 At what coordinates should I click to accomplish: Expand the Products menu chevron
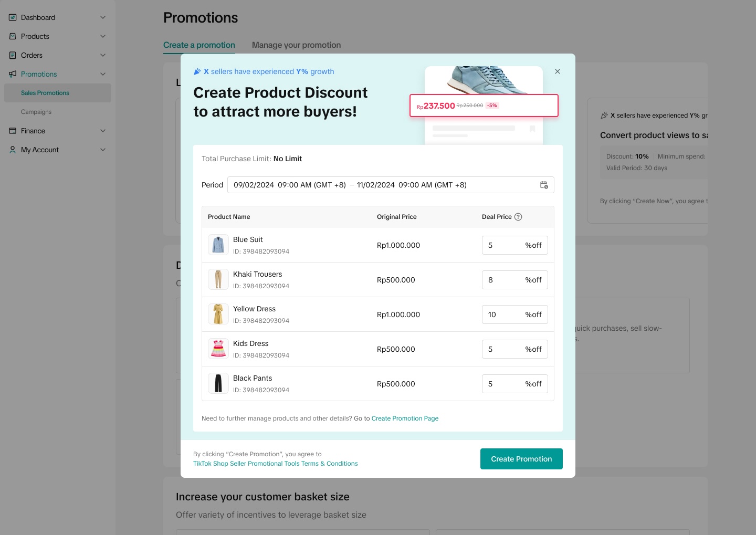point(103,36)
